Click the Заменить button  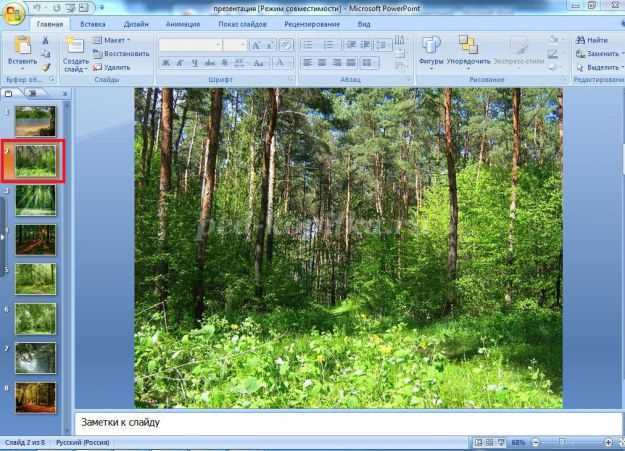597,54
